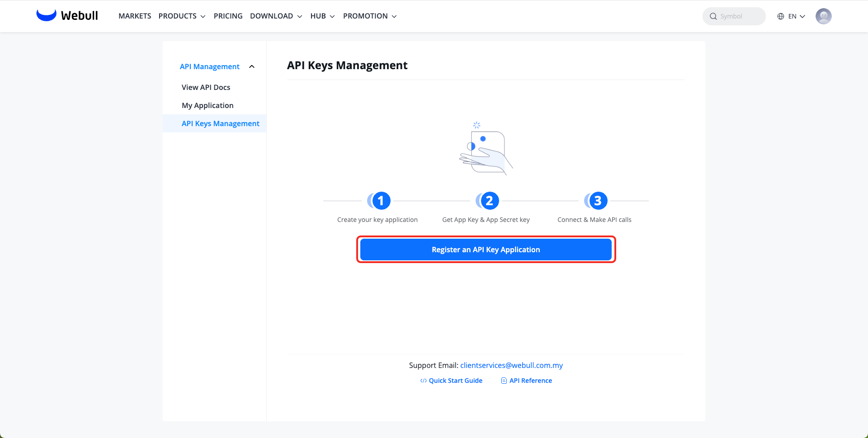Click the step 3 circle icon

click(x=596, y=200)
